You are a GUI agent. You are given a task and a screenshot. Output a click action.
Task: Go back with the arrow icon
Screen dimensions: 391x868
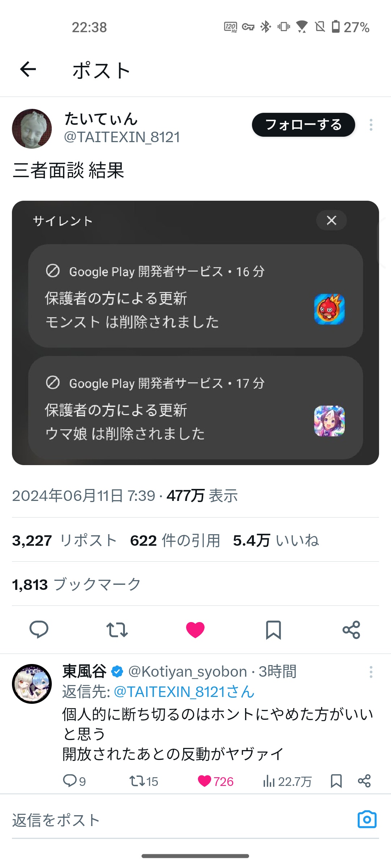pos(28,69)
